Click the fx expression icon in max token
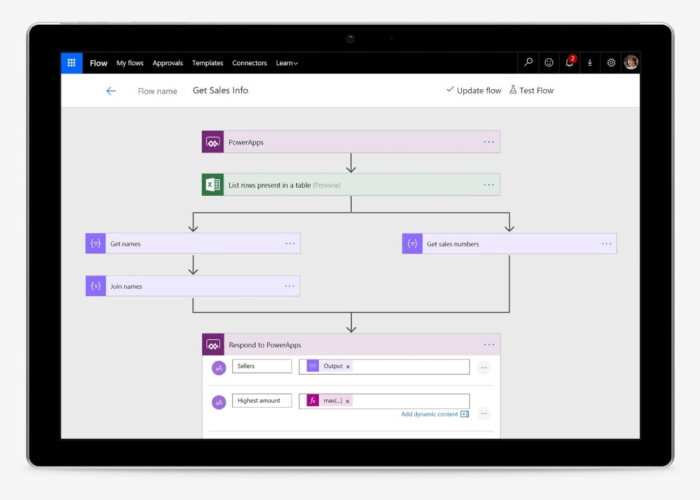This screenshot has width=700, height=500. click(x=312, y=400)
